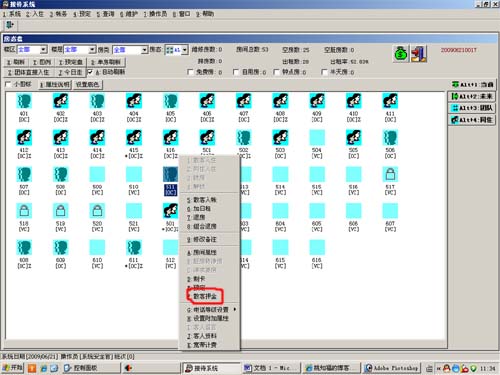Select the locked room 517 icon

pyautogui.click(x=390, y=174)
